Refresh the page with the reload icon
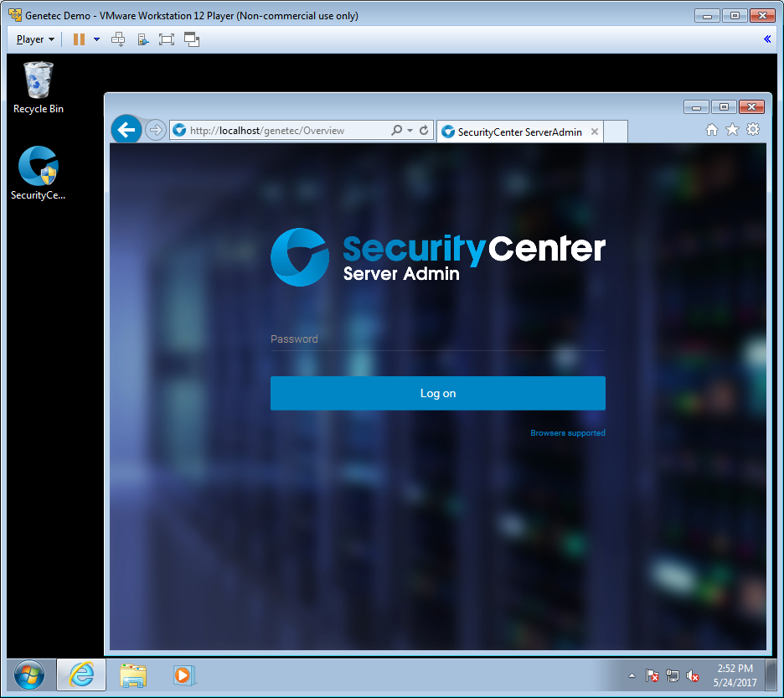The image size is (784, 698). [424, 131]
